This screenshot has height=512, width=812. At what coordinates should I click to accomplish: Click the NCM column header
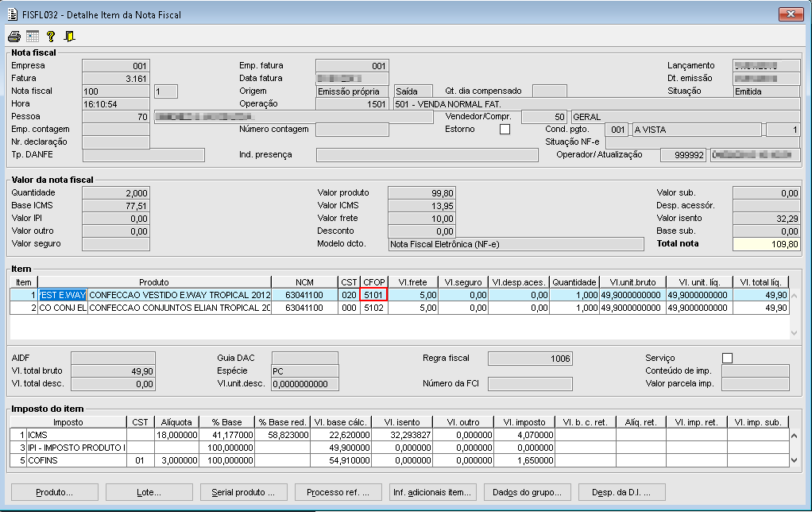304,282
